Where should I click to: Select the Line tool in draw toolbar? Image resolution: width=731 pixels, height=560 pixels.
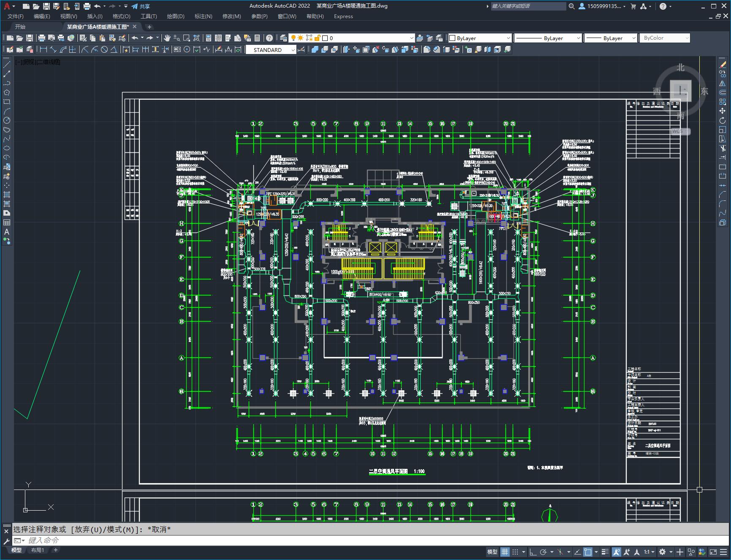(x=7, y=65)
